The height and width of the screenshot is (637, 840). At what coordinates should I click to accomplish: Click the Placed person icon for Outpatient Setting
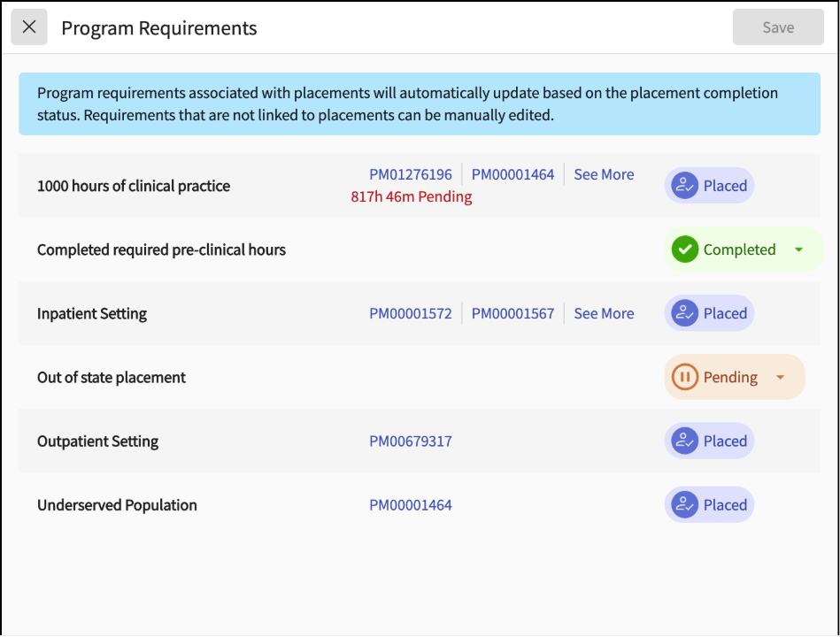(x=684, y=441)
